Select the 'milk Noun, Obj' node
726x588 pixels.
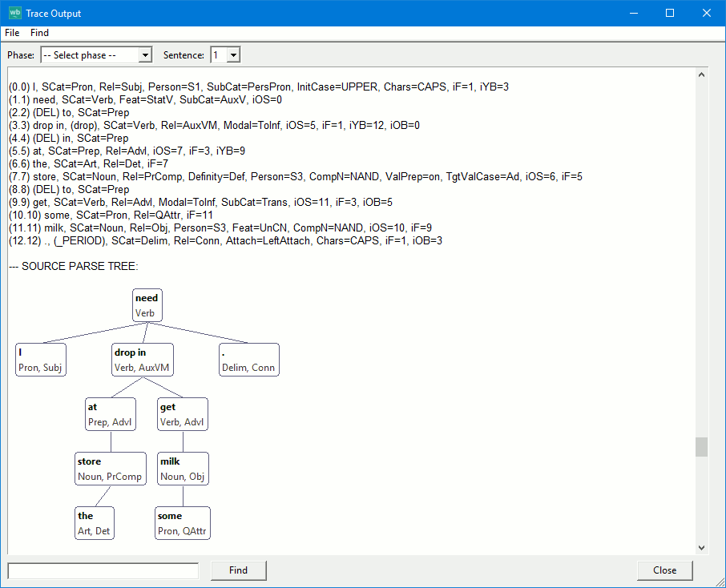tap(183, 469)
